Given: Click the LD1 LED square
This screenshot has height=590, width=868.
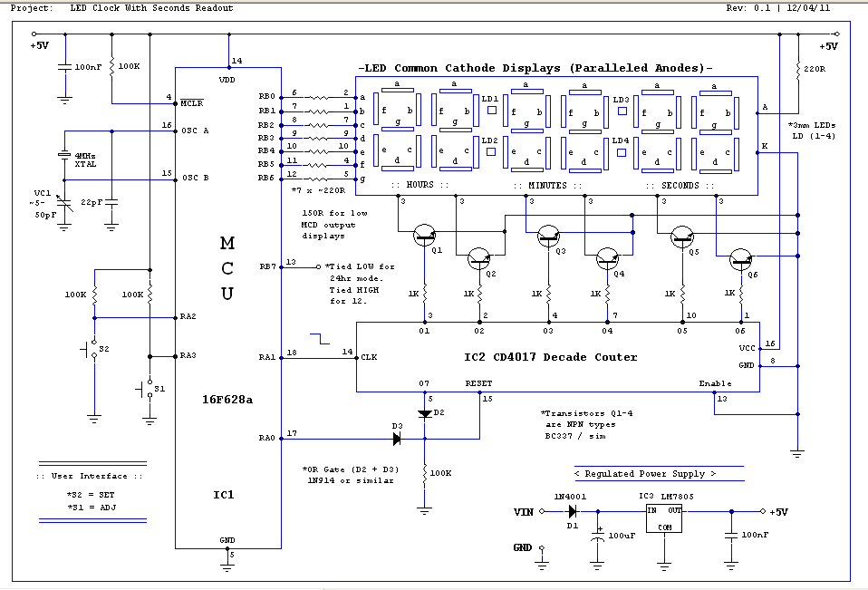Looking at the screenshot, I should click(492, 111).
